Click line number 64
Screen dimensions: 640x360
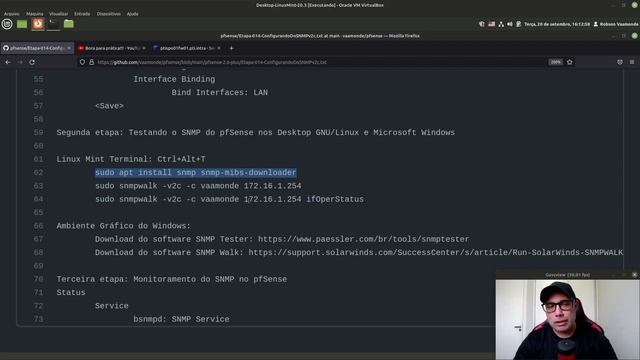click(x=38, y=199)
